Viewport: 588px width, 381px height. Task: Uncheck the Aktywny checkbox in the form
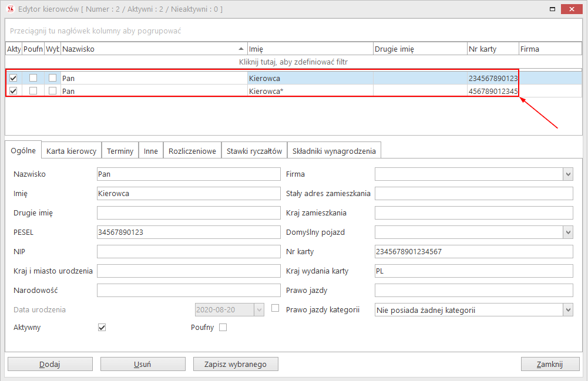coord(102,328)
